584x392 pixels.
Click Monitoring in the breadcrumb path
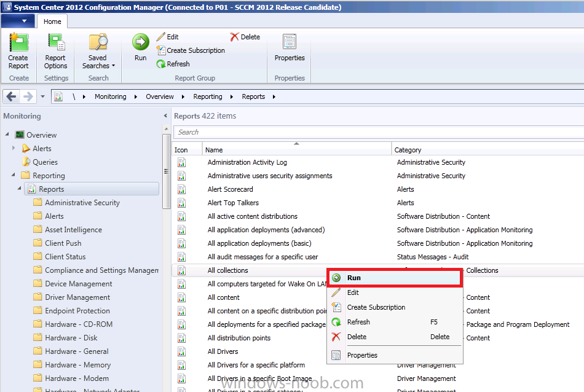(x=110, y=96)
